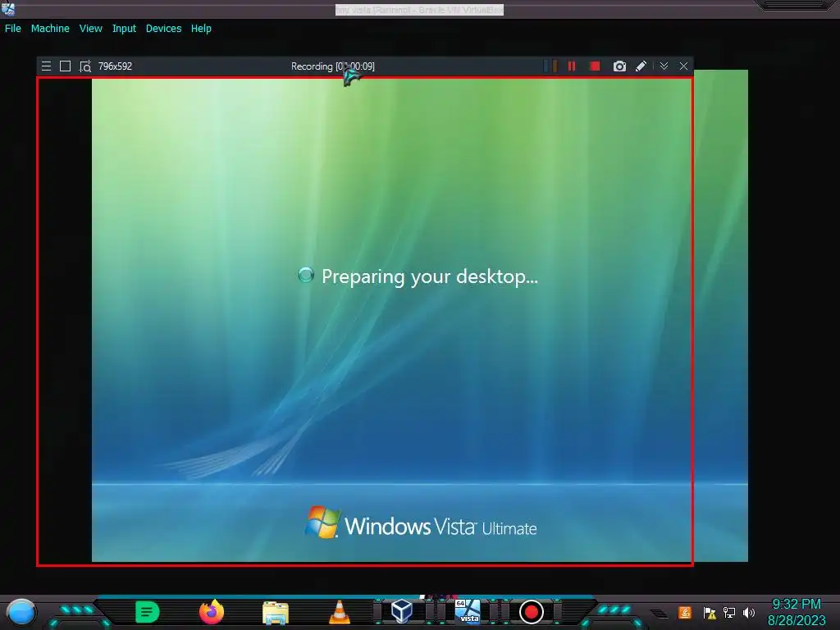Click the spinning busy indicator circle
840x630 pixels.
(306, 275)
